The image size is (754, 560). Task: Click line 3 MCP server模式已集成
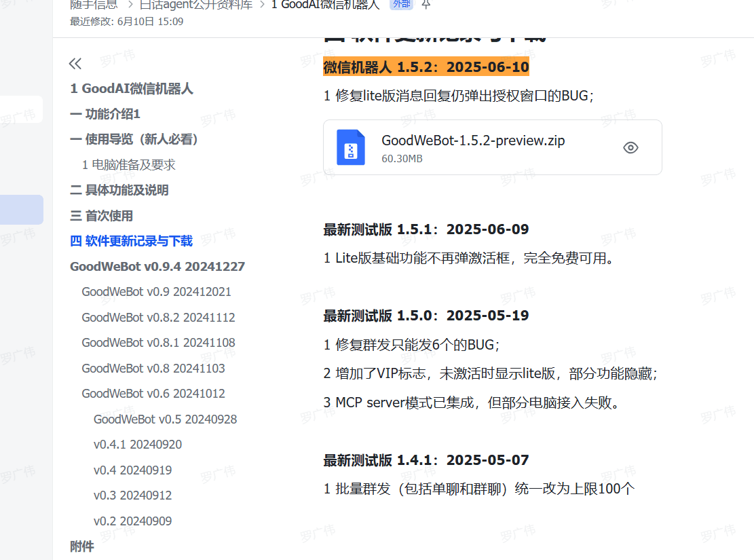pyautogui.click(x=472, y=403)
